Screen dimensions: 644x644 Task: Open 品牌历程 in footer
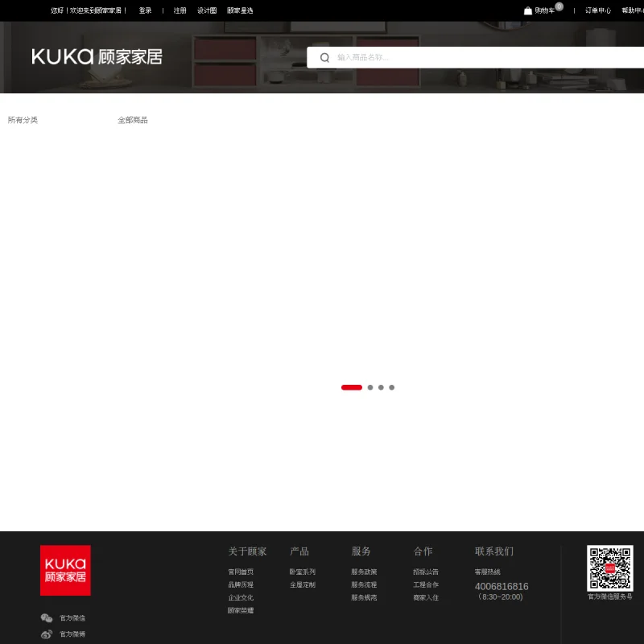[x=241, y=584]
